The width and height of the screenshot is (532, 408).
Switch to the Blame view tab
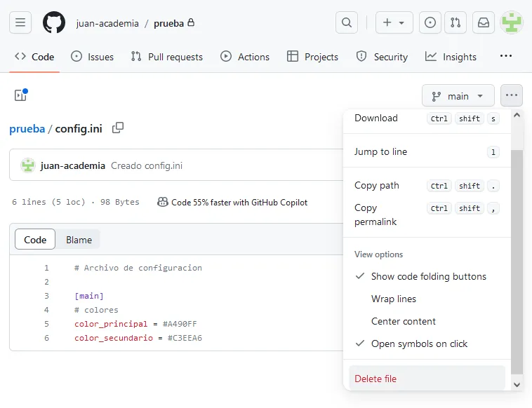click(x=79, y=240)
